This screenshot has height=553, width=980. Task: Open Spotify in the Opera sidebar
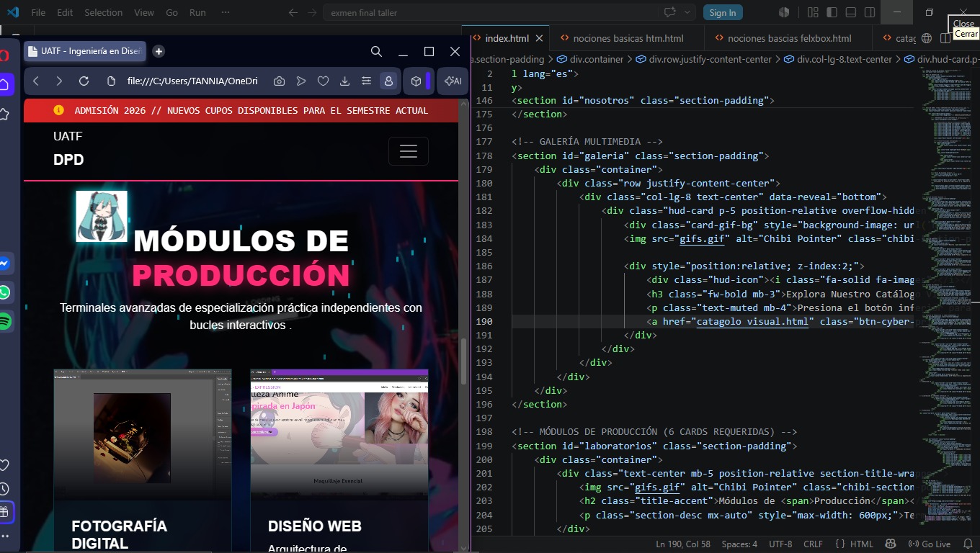pos(4,321)
